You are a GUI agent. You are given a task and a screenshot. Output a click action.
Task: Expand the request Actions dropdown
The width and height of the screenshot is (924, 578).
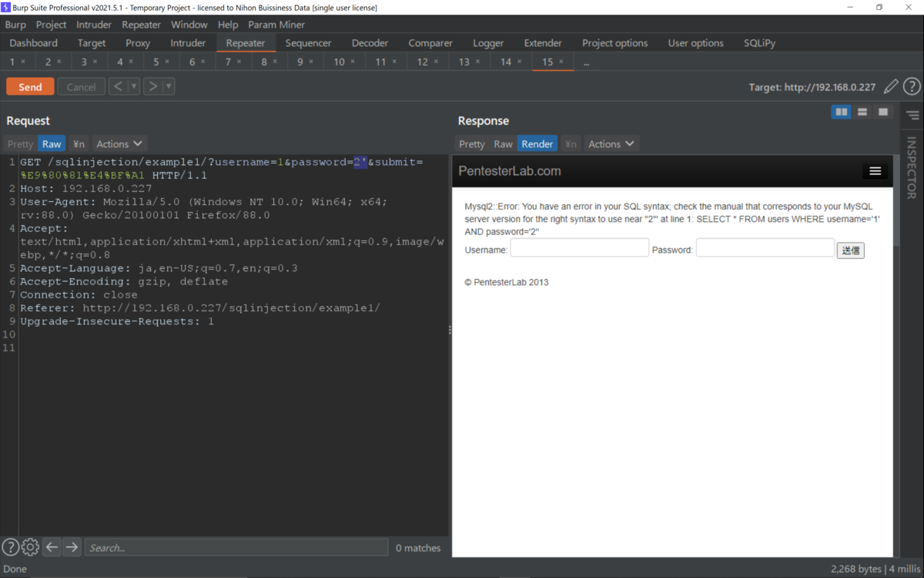[x=119, y=144]
